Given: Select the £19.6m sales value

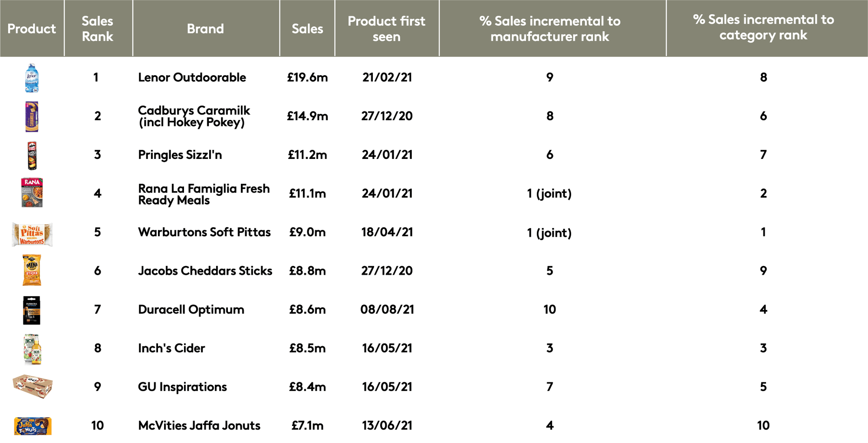Looking at the screenshot, I should tap(307, 77).
